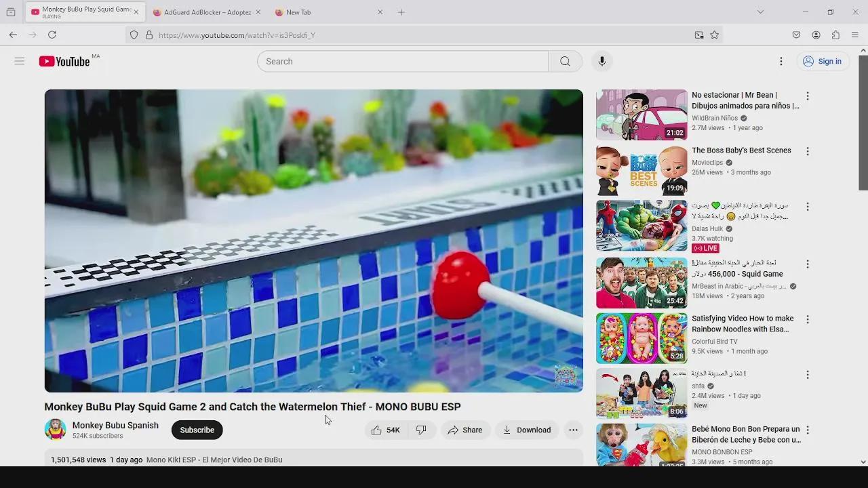
Task: Open options for Dalas Hulk stream
Action: pyautogui.click(x=808, y=207)
